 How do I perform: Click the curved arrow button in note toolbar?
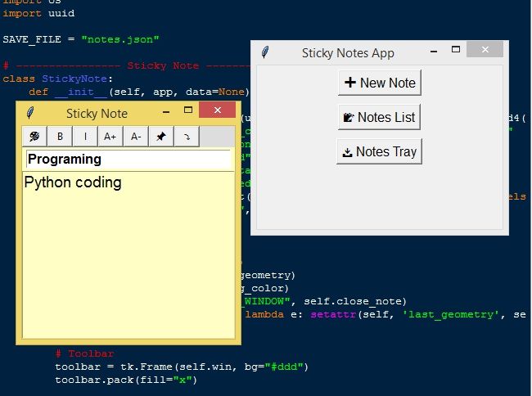[x=187, y=137]
